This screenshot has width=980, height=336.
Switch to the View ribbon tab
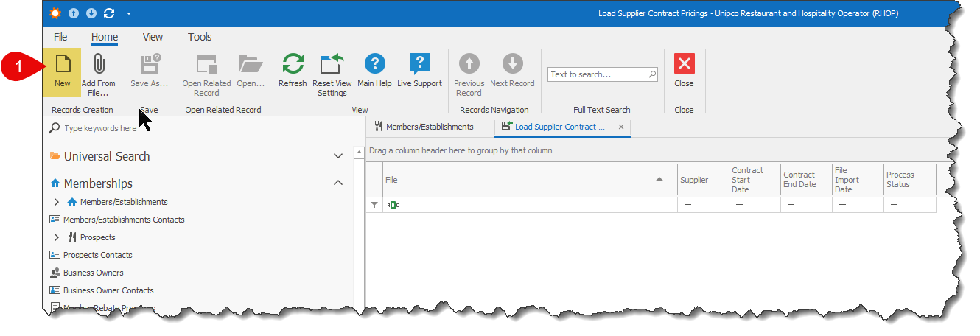(x=153, y=37)
